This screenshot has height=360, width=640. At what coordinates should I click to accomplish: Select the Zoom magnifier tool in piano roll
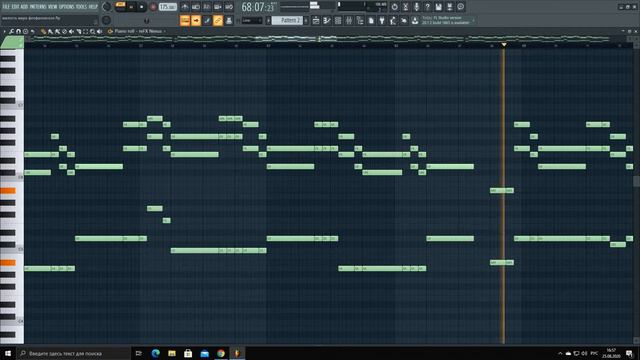[93, 31]
